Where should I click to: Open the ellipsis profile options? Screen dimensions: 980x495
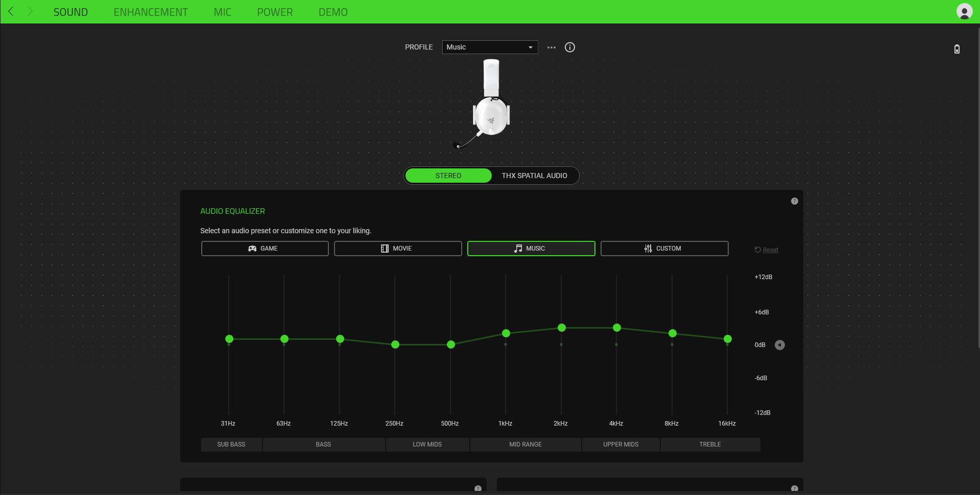coord(551,47)
